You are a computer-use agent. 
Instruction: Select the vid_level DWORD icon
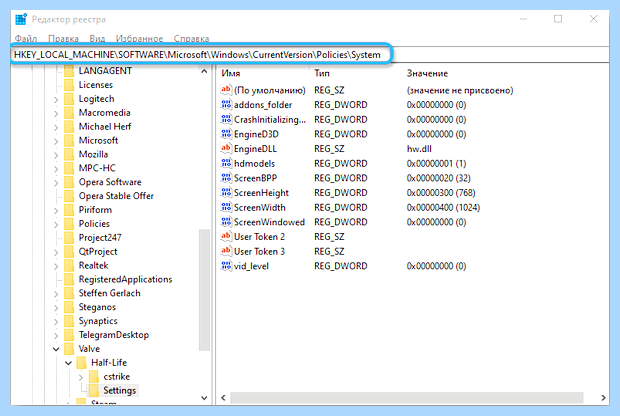pyautogui.click(x=226, y=265)
